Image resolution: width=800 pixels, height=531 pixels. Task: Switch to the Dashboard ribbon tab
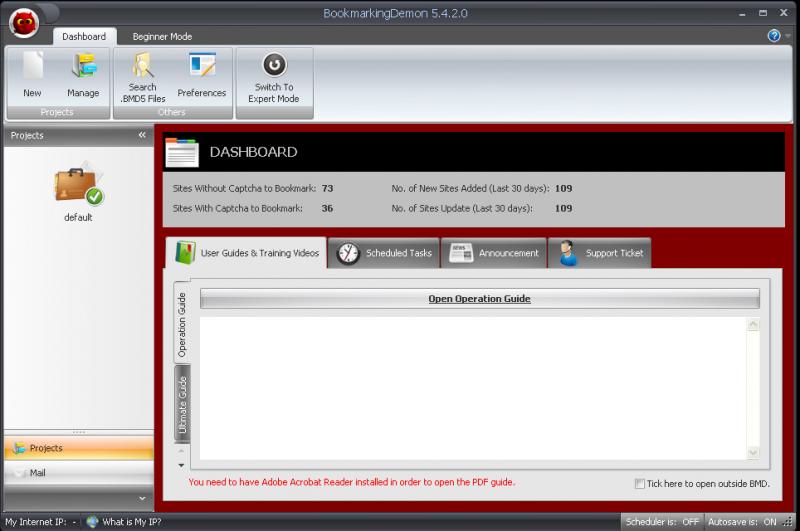[84, 36]
